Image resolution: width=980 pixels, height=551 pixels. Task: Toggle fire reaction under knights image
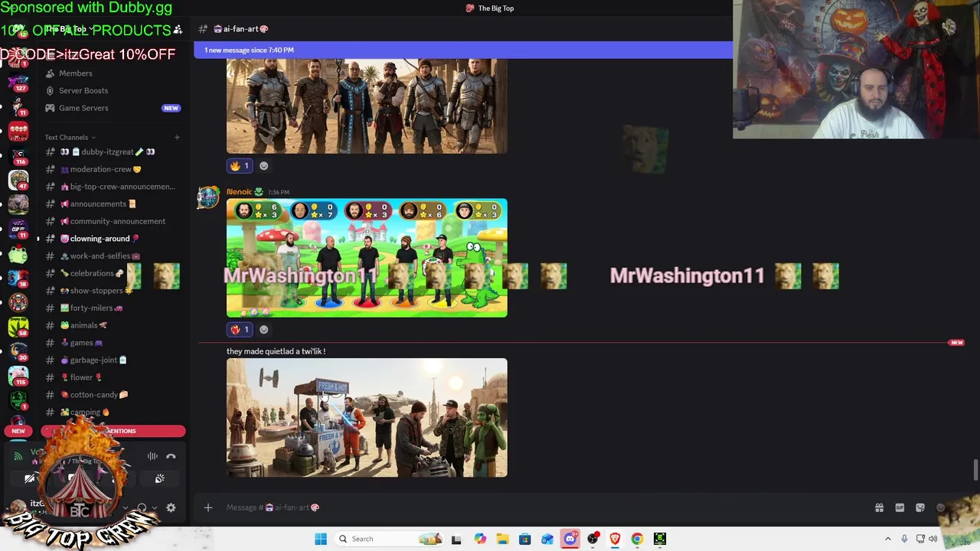240,166
